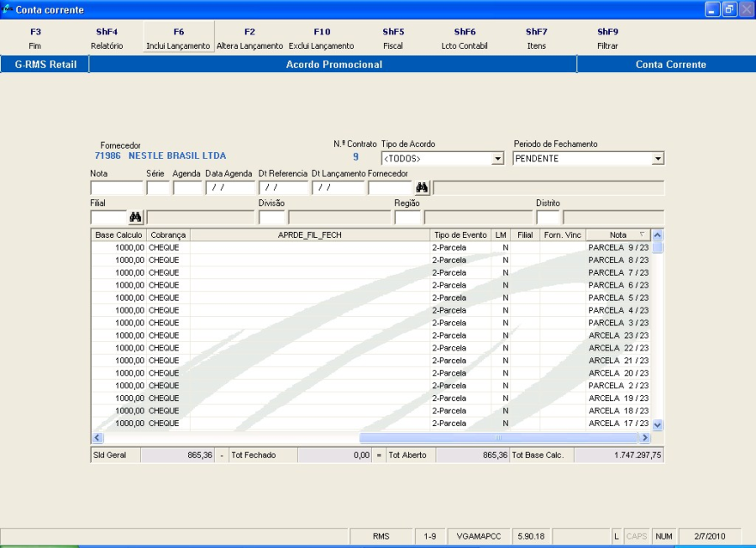Open ShF4 Relatório

click(x=107, y=38)
